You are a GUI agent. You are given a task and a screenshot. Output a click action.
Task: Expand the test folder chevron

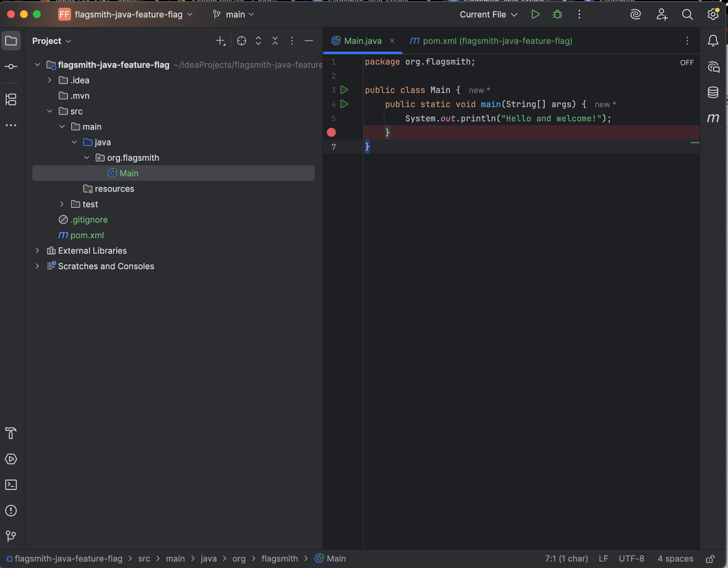pyautogui.click(x=62, y=204)
